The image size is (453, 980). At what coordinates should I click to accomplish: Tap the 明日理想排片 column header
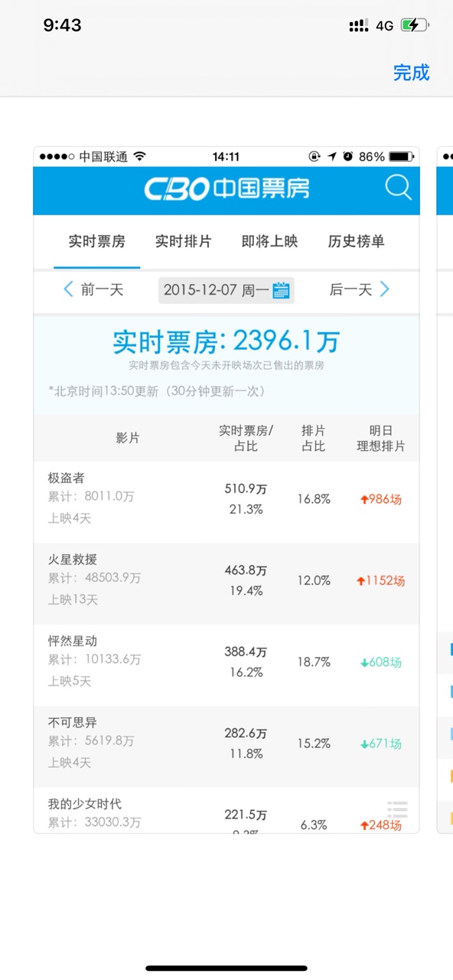click(x=380, y=438)
